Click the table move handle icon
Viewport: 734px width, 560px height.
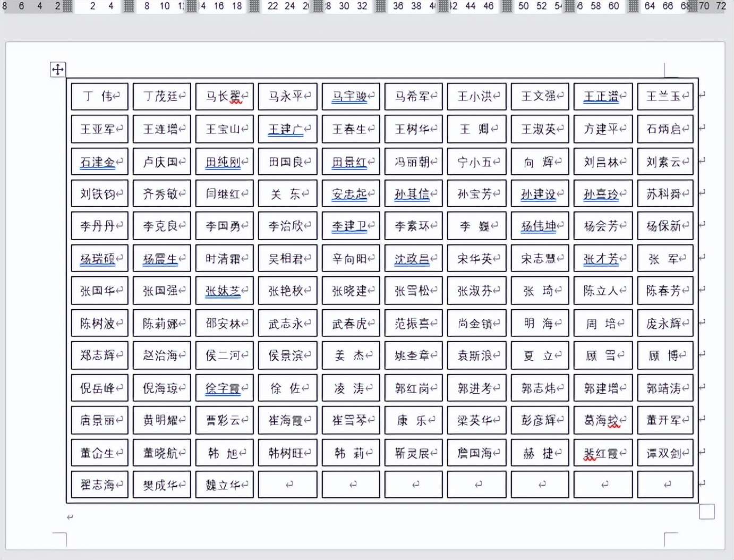pyautogui.click(x=57, y=69)
